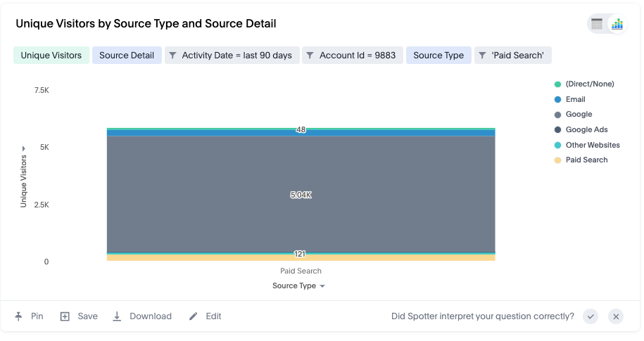Select the Activity Date filter chip
The height and width of the screenshot is (341, 644).
(x=232, y=56)
